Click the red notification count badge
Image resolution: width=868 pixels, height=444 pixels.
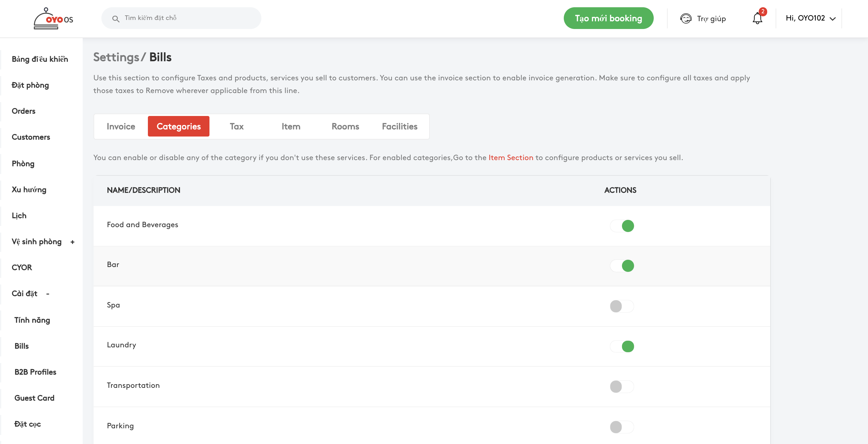pyautogui.click(x=763, y=11)
